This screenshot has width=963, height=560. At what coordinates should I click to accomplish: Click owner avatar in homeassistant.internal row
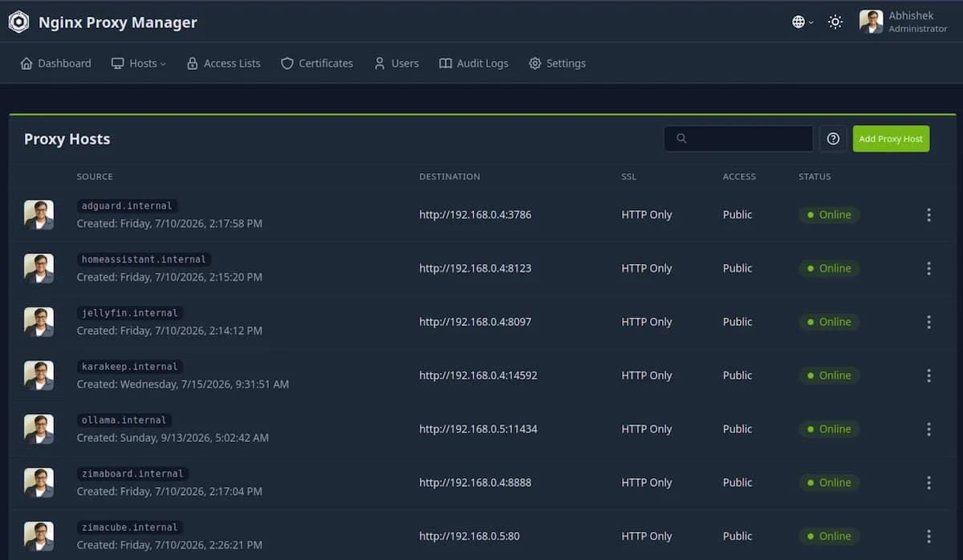click(39, 269)
